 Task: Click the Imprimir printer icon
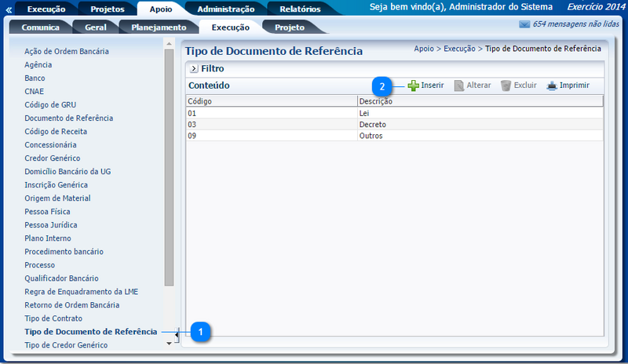pos(553,85)
